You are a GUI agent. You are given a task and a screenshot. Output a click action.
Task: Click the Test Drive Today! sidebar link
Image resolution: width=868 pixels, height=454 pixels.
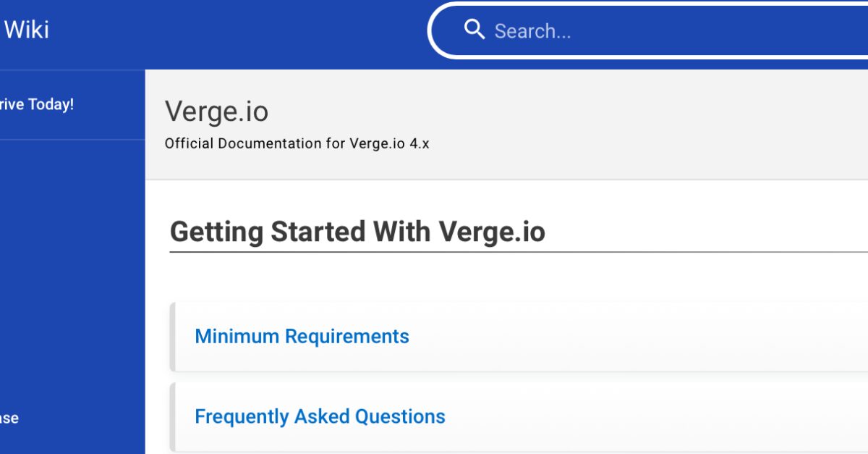[35, 104]
